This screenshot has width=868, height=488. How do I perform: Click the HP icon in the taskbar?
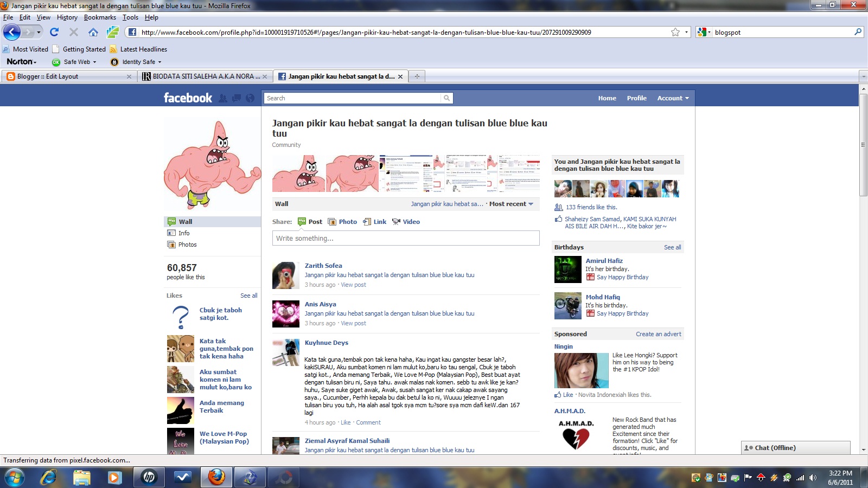149,478
